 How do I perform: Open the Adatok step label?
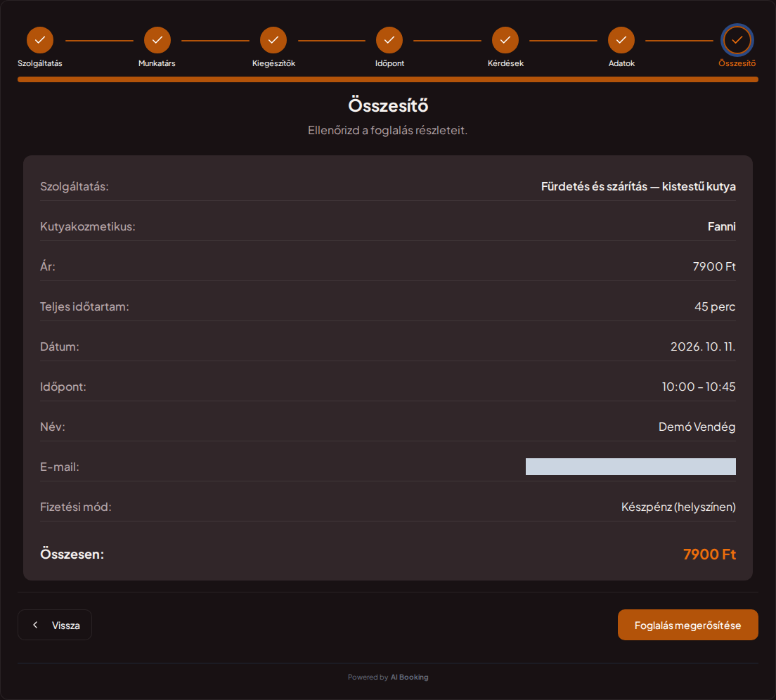pos(621,63)
